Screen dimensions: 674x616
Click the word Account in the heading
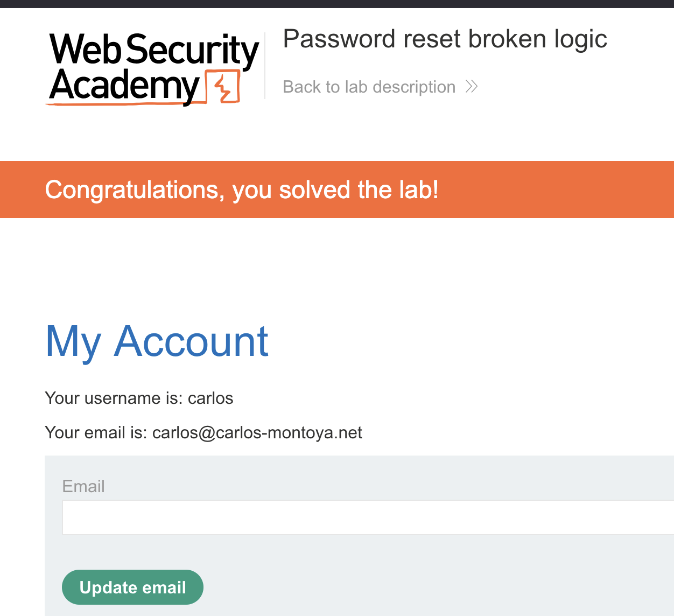(x=191, y=341)
